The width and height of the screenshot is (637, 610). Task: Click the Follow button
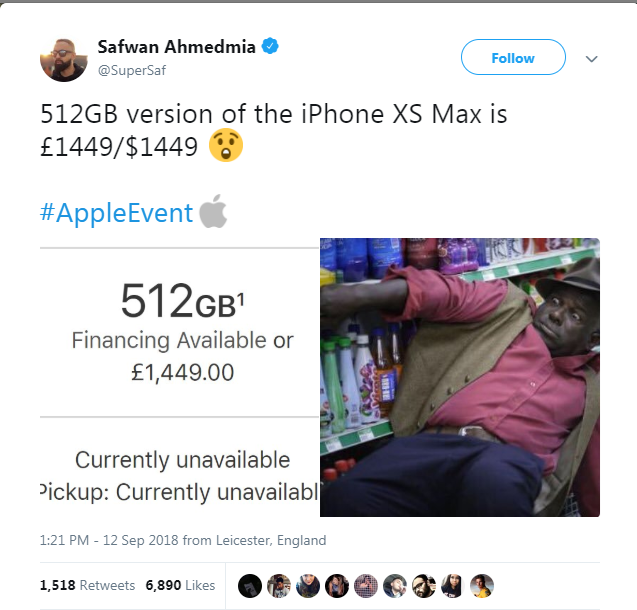(513, 57)
